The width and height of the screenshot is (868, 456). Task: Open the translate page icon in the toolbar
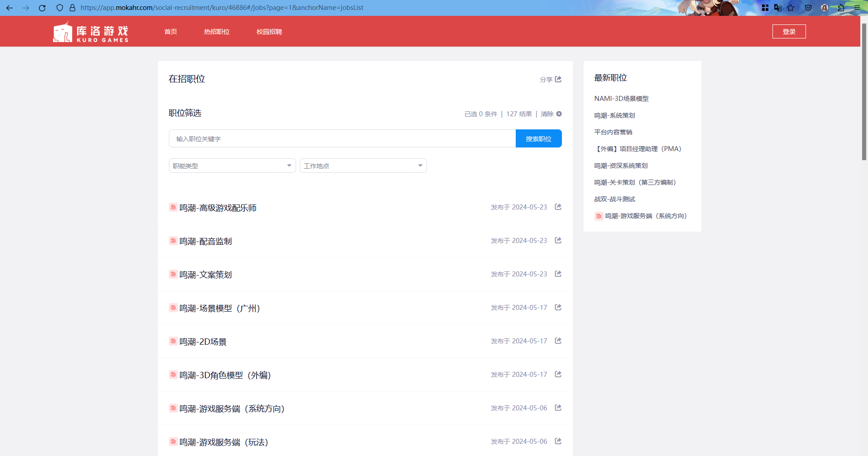[778, 8]
